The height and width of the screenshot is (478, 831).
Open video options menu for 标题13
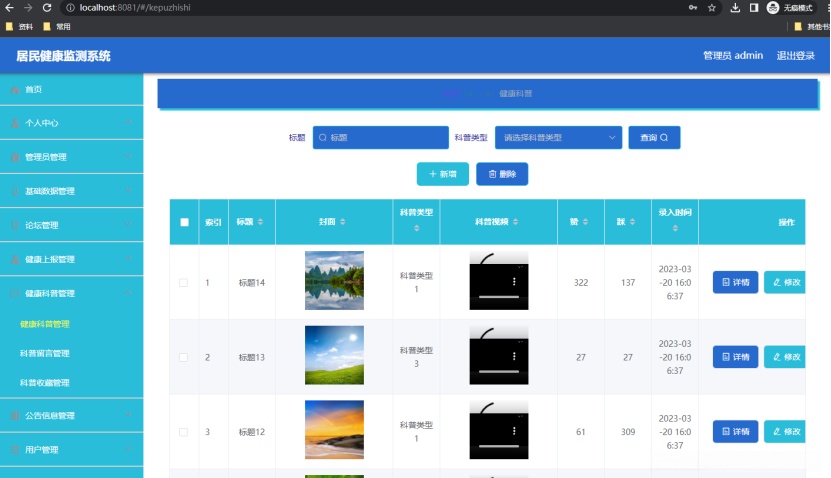(x=514, y=356)
